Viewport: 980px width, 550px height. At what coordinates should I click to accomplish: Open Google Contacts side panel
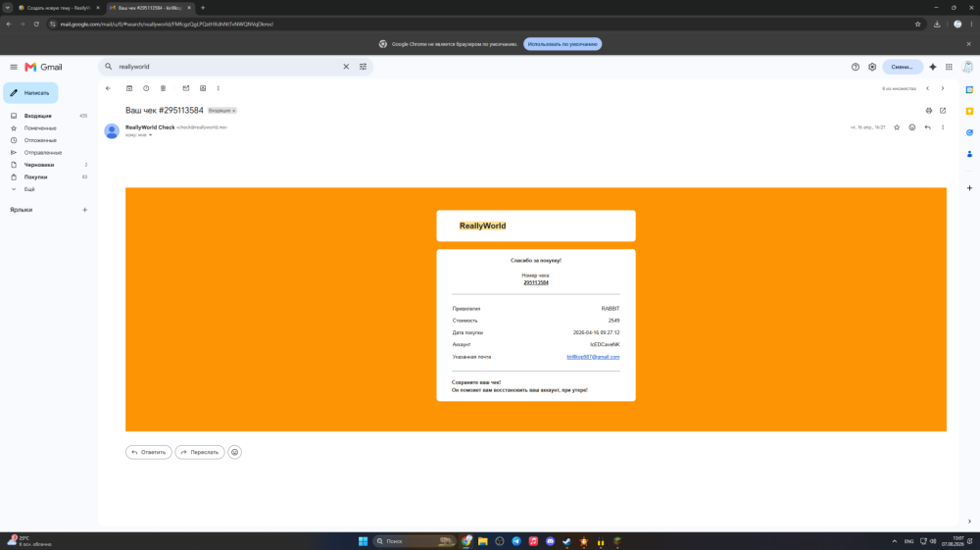point(969,154)
